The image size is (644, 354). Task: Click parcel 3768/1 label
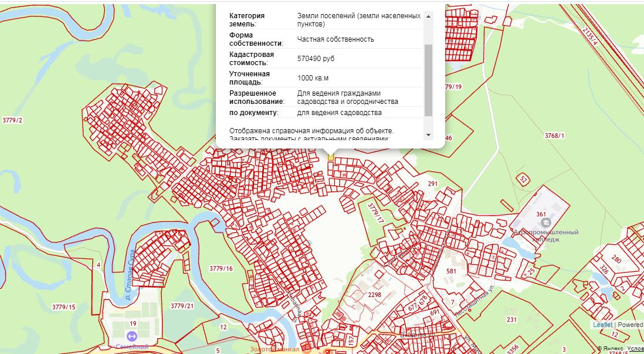click(x=554, y=136)
